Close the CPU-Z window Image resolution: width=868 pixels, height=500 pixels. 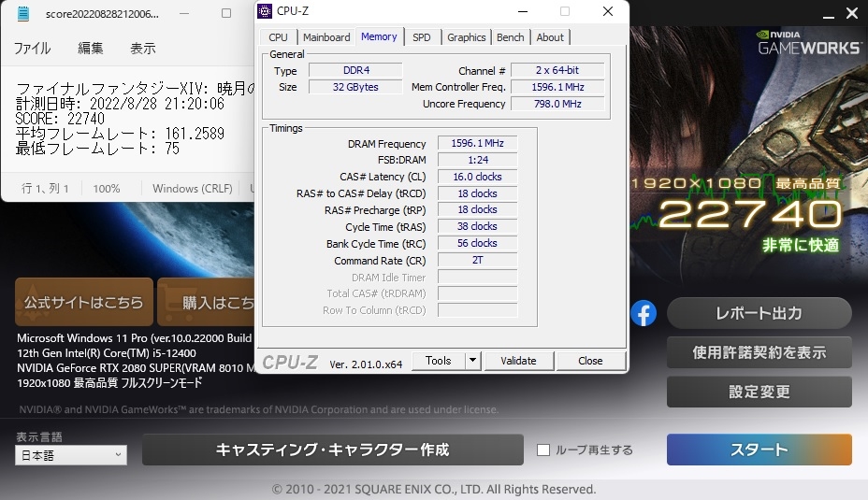click(608, 11)
